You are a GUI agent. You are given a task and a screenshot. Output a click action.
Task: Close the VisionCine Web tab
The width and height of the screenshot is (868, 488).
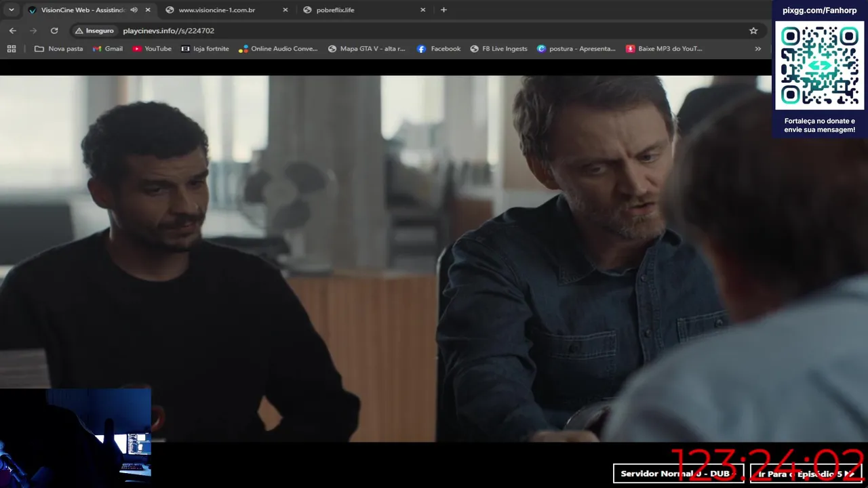pos(148,10)
